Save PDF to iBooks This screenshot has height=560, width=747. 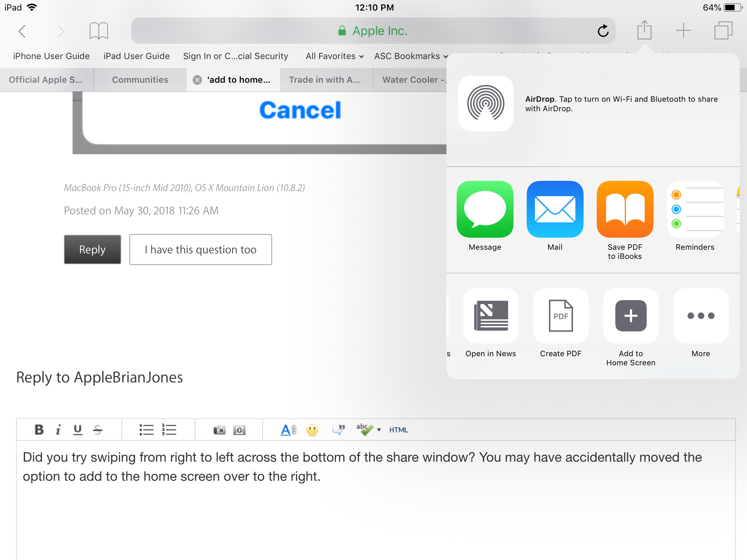[x=625, y=209]
